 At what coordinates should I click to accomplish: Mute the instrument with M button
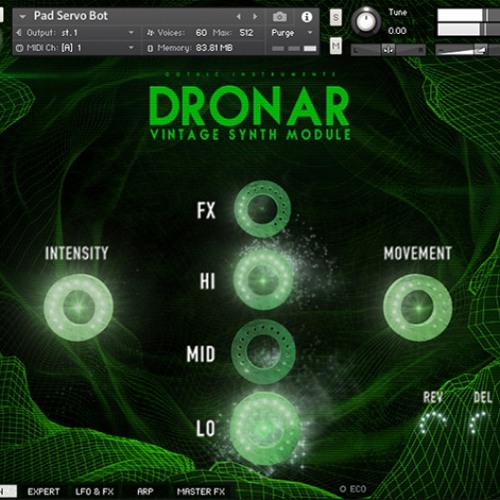click(x=336, y=46)
